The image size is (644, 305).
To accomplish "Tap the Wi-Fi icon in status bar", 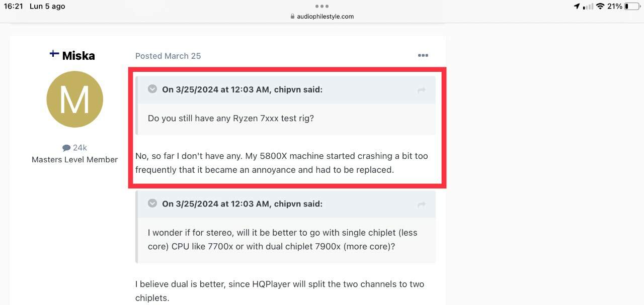I will pos(600,7).
